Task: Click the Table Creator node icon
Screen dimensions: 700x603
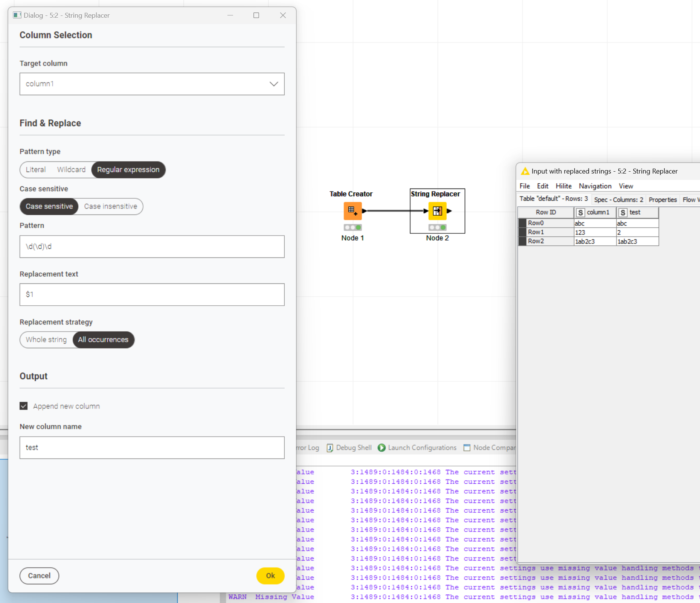Action: [352, 211]
